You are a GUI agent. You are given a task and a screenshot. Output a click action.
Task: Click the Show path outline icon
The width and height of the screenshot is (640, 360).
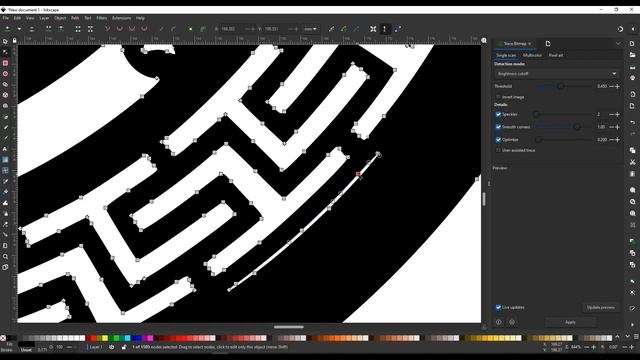pos(397,29)
